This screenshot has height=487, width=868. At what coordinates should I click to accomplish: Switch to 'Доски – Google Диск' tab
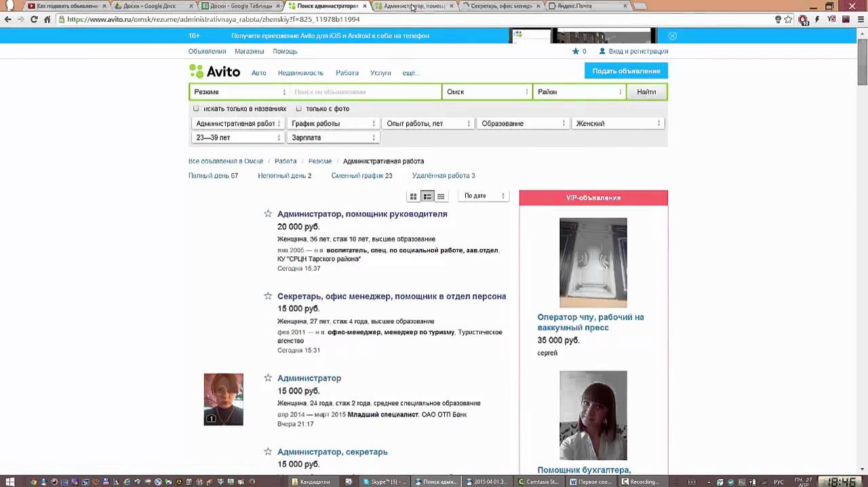153,6
